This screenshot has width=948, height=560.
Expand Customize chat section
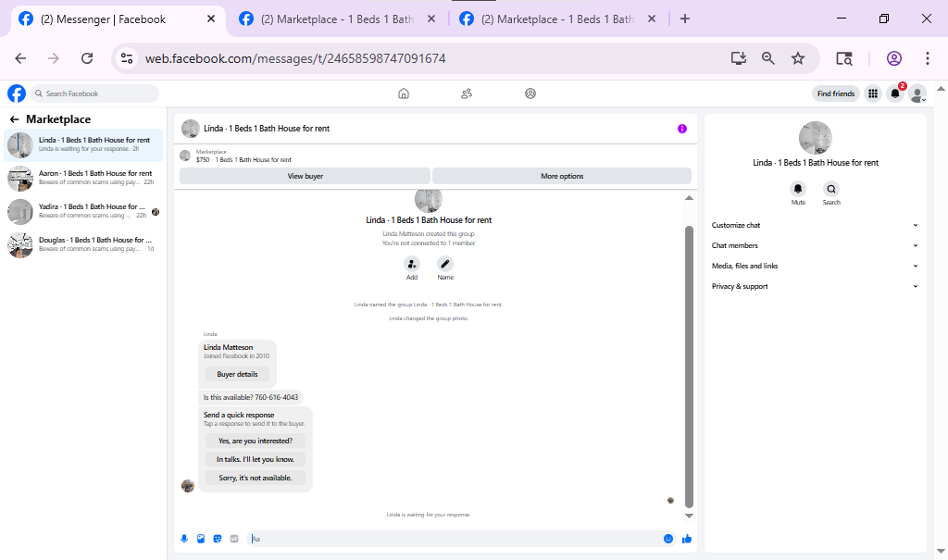(x=815, y=225)
